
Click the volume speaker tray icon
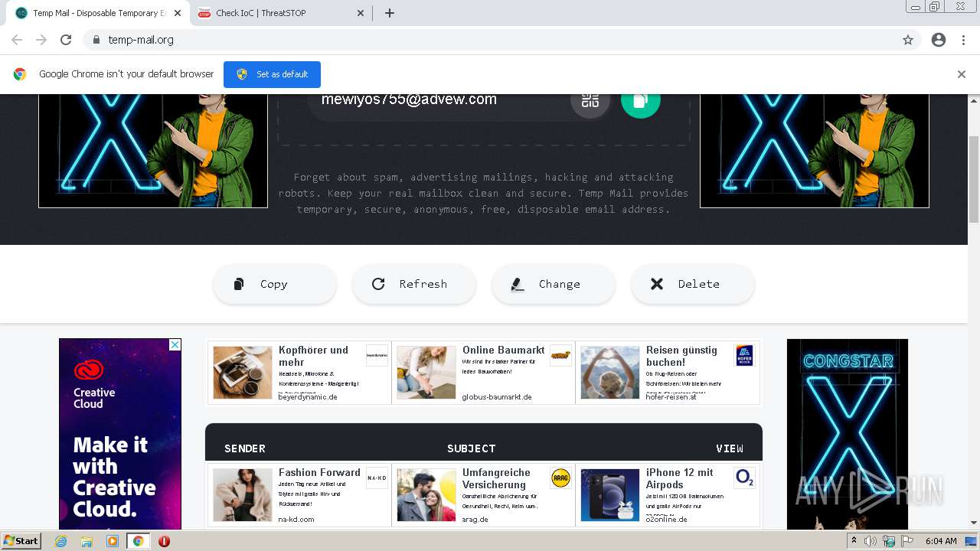[871, 541]
